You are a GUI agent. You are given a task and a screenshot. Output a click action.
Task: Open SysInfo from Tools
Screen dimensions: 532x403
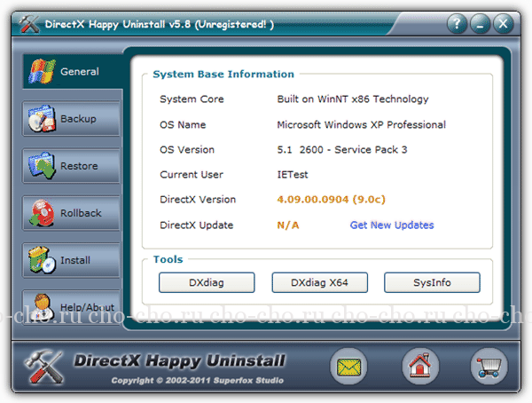432,283
